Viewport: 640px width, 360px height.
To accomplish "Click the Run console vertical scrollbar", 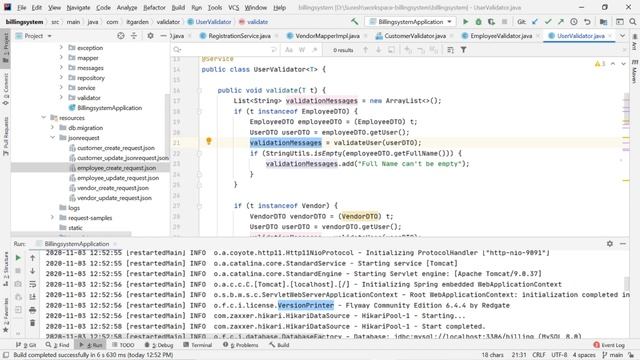I will coord(627,283).
